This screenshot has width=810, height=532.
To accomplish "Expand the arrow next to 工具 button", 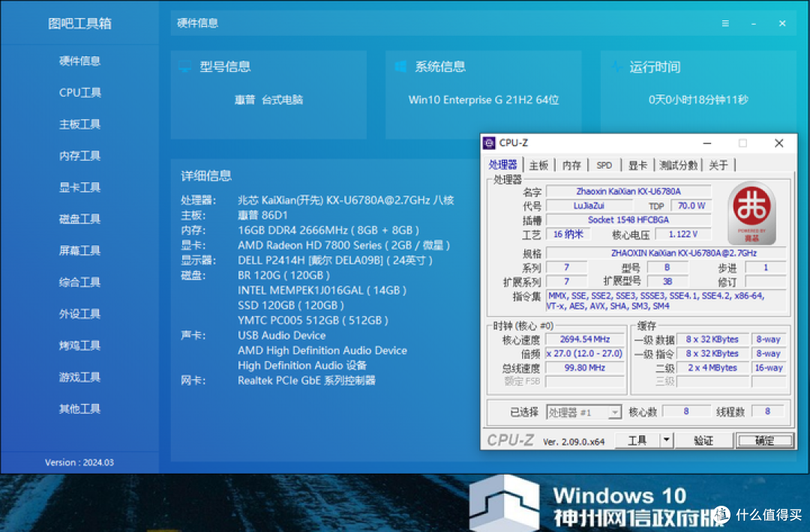I will tap(667, 440).
